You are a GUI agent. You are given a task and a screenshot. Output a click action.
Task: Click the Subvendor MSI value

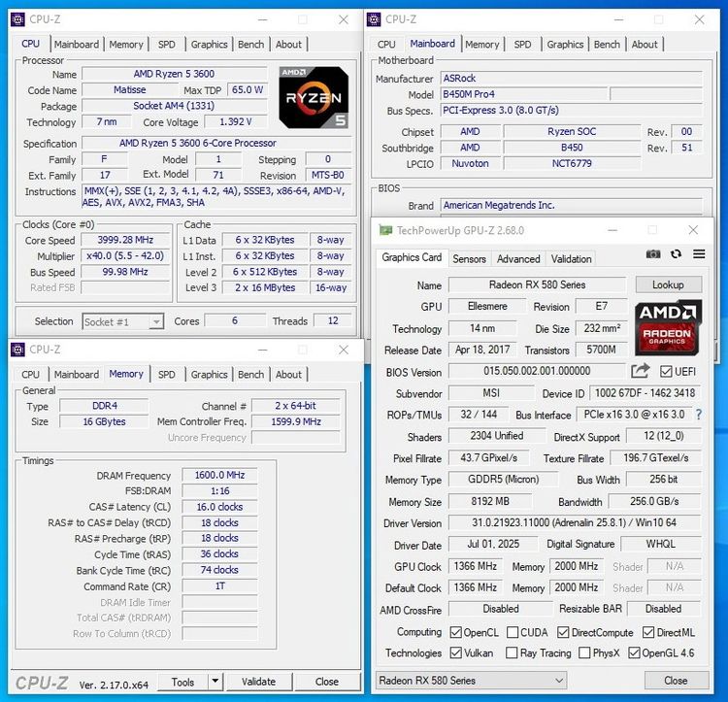click(491, 393)
